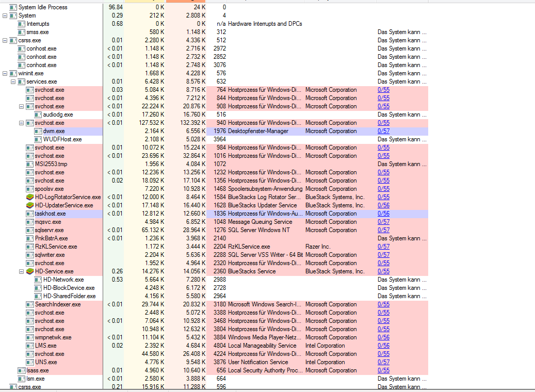Collapse svchost.exe containing audiodg.exe
The width and height of the screenshot is (535, 392).
tap(21, 106)
